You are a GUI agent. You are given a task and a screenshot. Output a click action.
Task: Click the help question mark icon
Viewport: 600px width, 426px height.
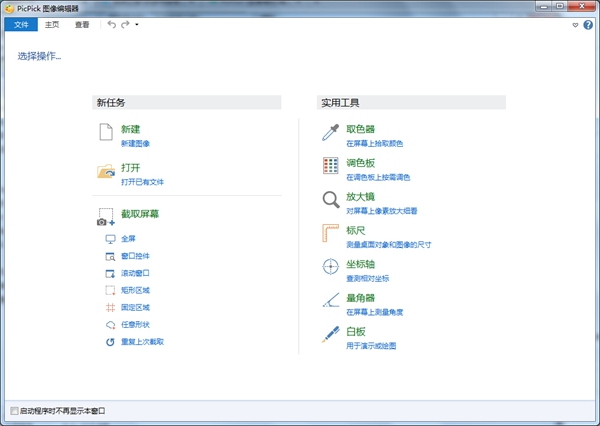click(x=588, y=24)
